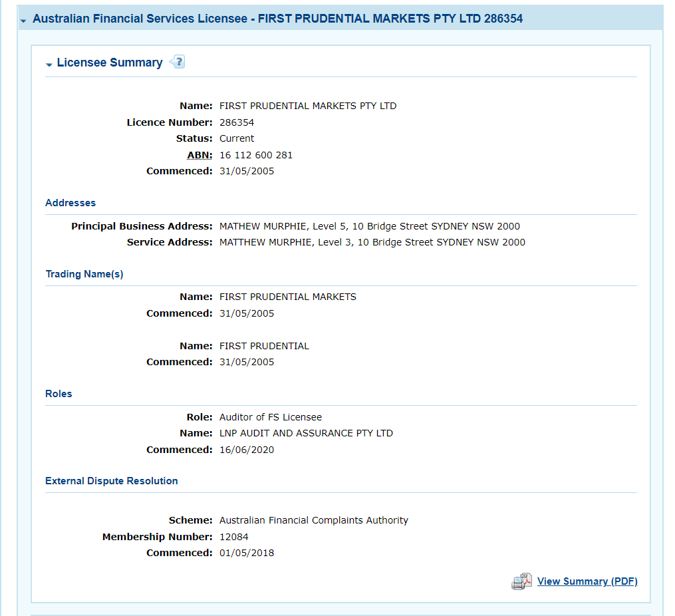Viewport: 675px width, 616px height.
Task: Select the licensee name FIRST PRUDENTIAL MARKETS PTY LTD
Action: tap(308, 106)
